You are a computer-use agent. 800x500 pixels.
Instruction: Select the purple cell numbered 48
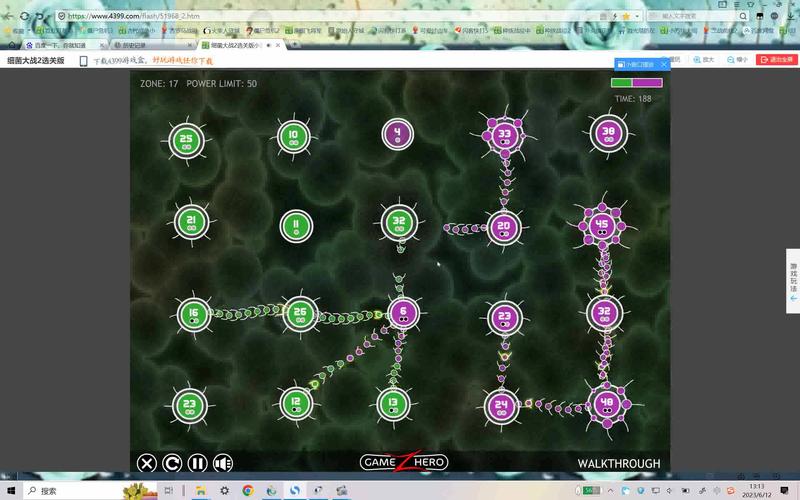605,404
